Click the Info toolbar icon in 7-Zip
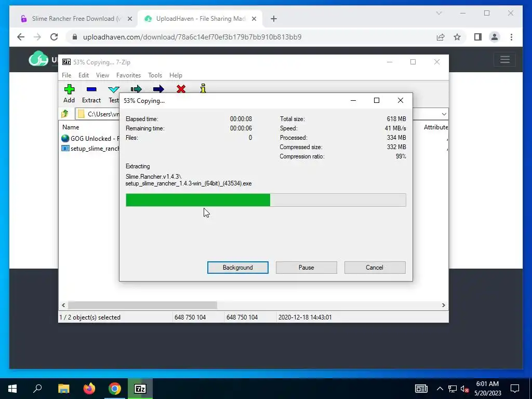This screenshot has width=532, height=399. click(x=203, y=88)
